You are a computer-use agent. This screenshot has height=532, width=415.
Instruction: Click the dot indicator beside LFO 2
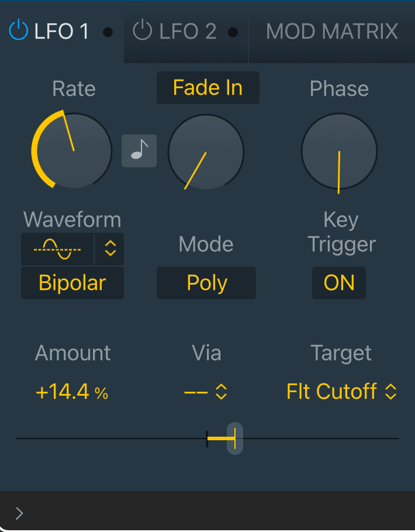coord(233,32)
